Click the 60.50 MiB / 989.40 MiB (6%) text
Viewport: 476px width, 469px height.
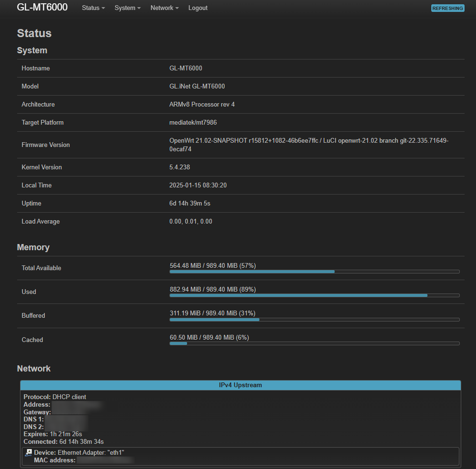209,337
